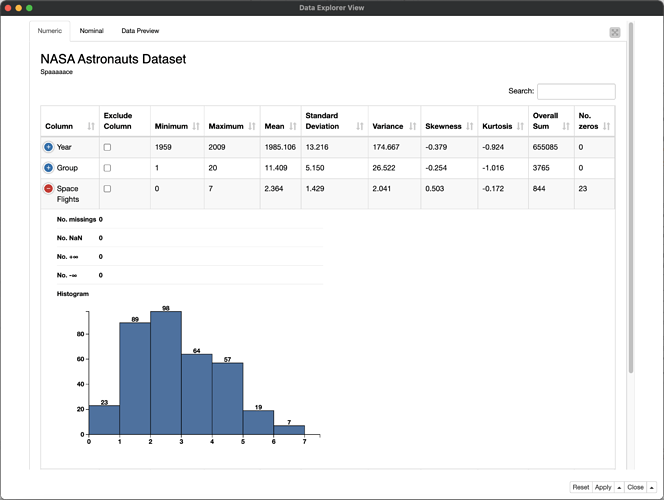664x500 pixels.
Task: Toggle fullscreen icon at top right
Action: tap(615, 32)
